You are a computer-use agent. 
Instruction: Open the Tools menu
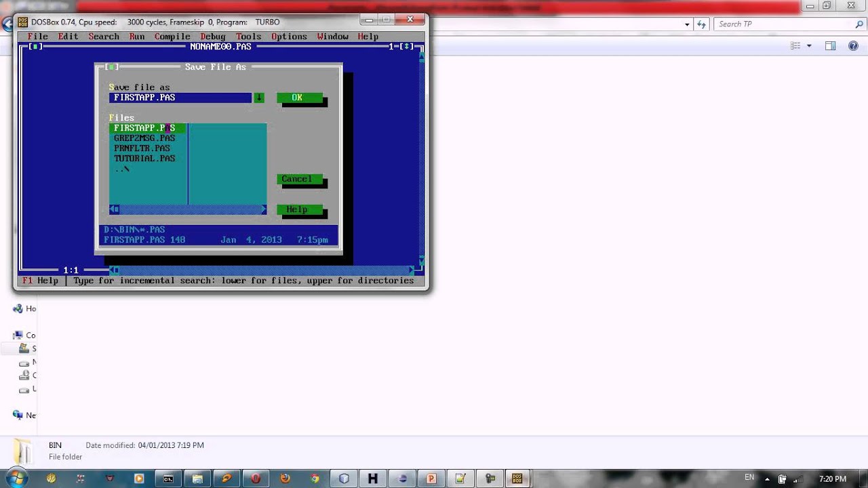(x=248, y=37)
